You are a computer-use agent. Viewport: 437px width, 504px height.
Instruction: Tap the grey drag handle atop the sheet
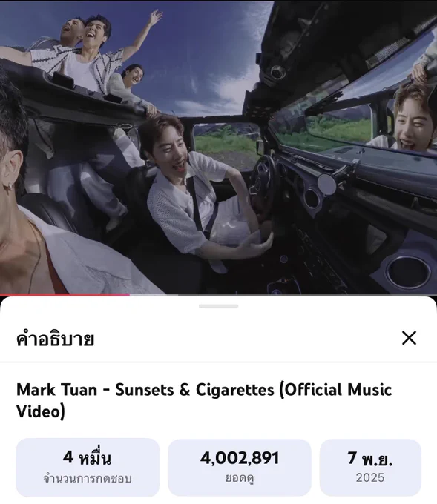coord(218,306)
